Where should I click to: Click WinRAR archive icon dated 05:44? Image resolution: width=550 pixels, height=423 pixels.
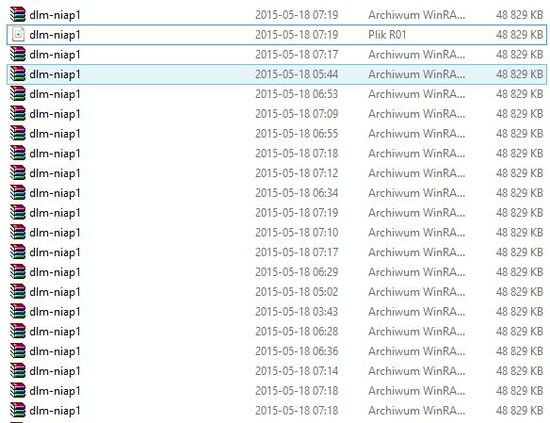pyautogui.click(x=18, y=74)
